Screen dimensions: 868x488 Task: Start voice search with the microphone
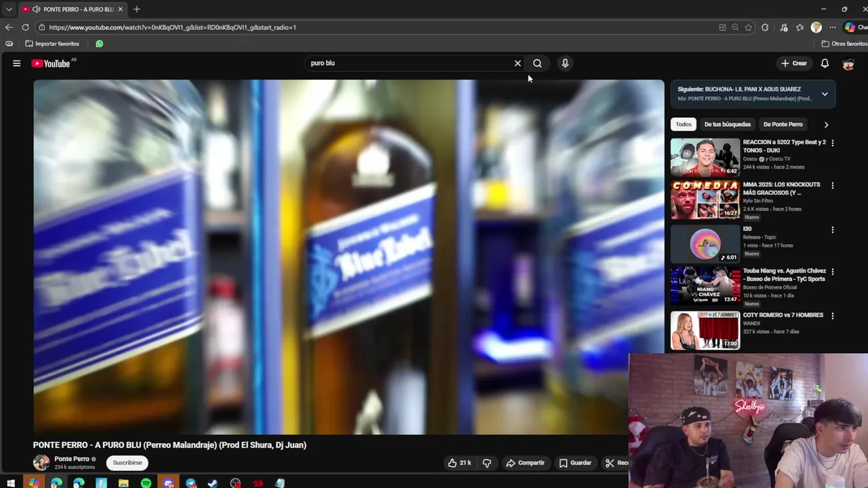coord(565,63)
